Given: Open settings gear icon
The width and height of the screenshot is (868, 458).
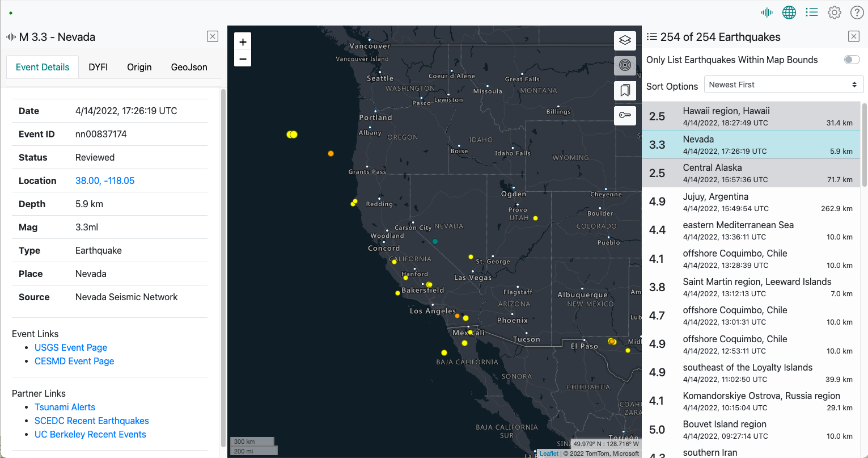Looking at the screenshot, I should tap(835, 12).
